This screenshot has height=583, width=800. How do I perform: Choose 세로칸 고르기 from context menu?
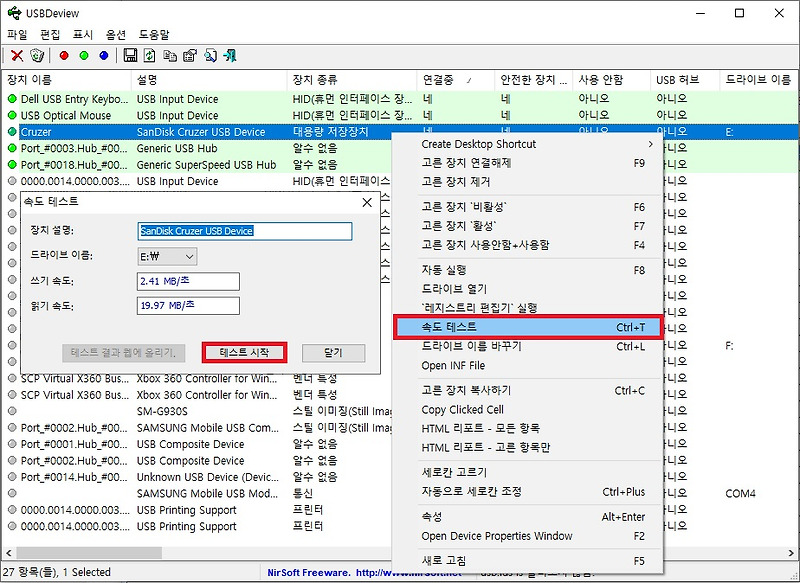pyautogui.click(x=528, y=472)
